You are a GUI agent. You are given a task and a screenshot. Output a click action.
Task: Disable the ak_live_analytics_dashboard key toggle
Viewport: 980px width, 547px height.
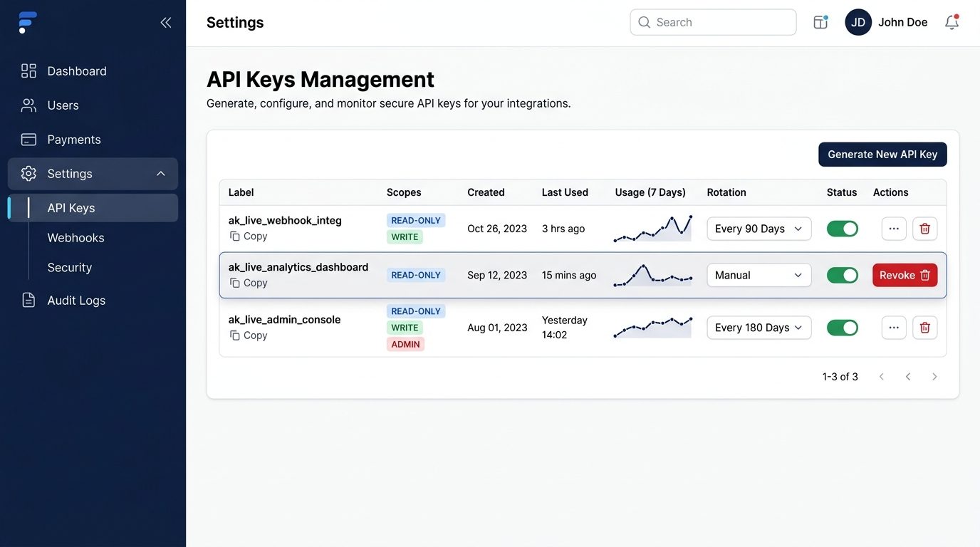[843, 275]
